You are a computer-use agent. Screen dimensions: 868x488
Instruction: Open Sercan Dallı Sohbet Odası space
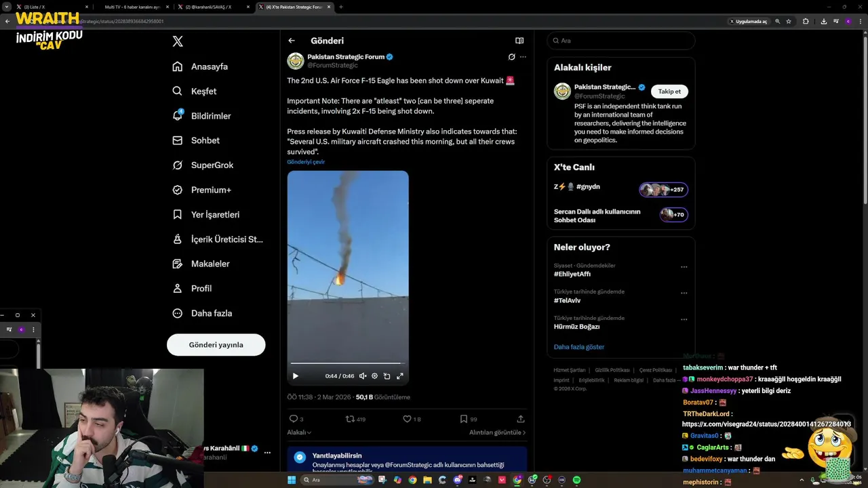pos(621,216)
